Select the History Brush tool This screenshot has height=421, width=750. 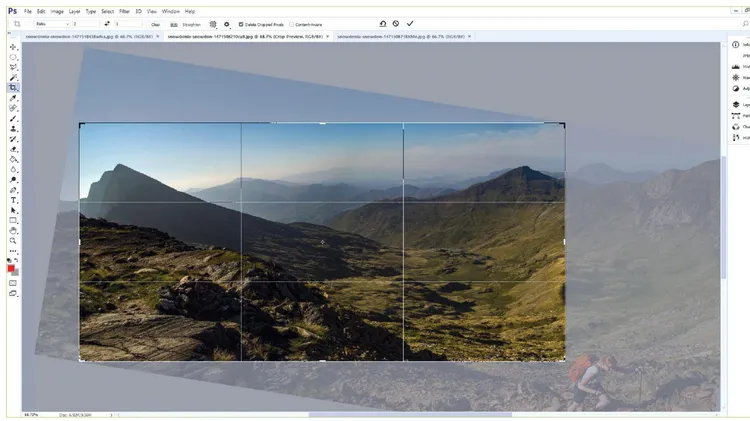[13, 139]
